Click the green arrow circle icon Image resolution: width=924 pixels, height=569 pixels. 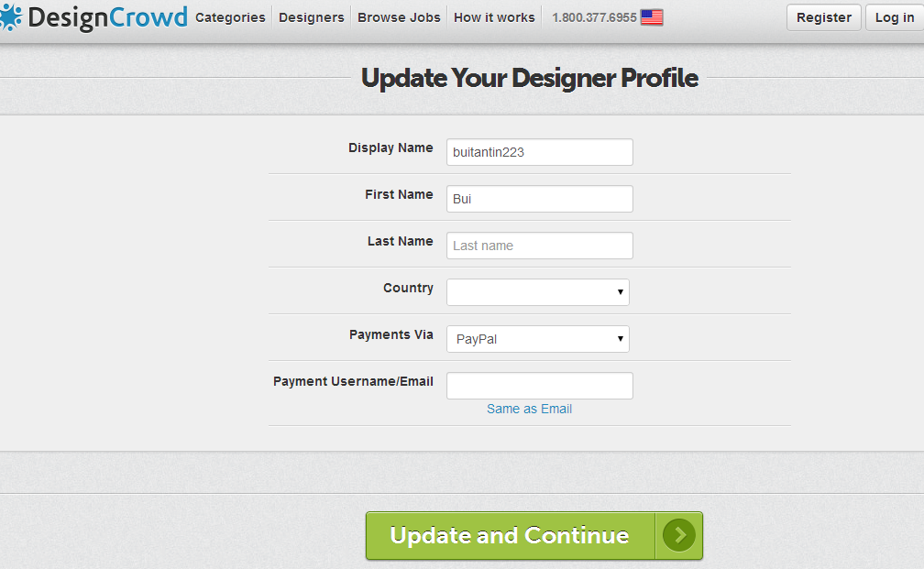[679, 535]
